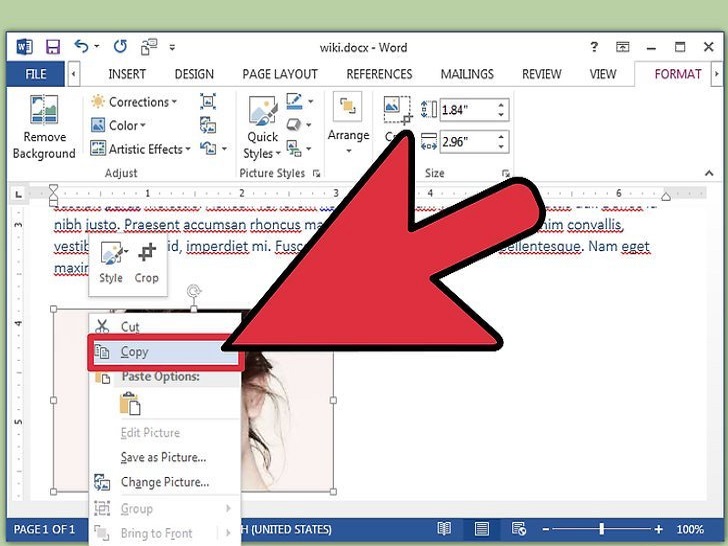
Task: Select Save as Picture from context menu
Action: (x=163, y=457)
